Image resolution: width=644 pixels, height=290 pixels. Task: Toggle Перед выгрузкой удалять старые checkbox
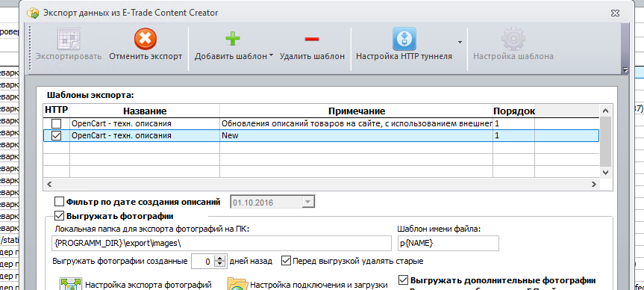287,260
